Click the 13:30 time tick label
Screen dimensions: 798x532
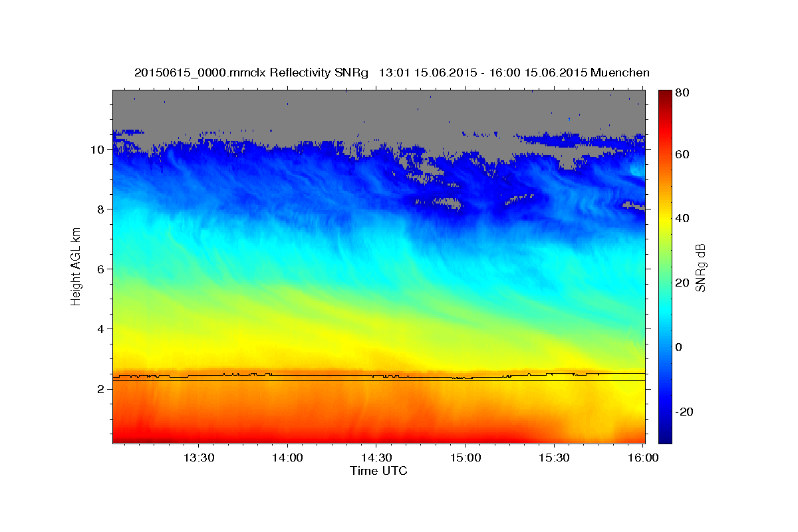point(198,458)
